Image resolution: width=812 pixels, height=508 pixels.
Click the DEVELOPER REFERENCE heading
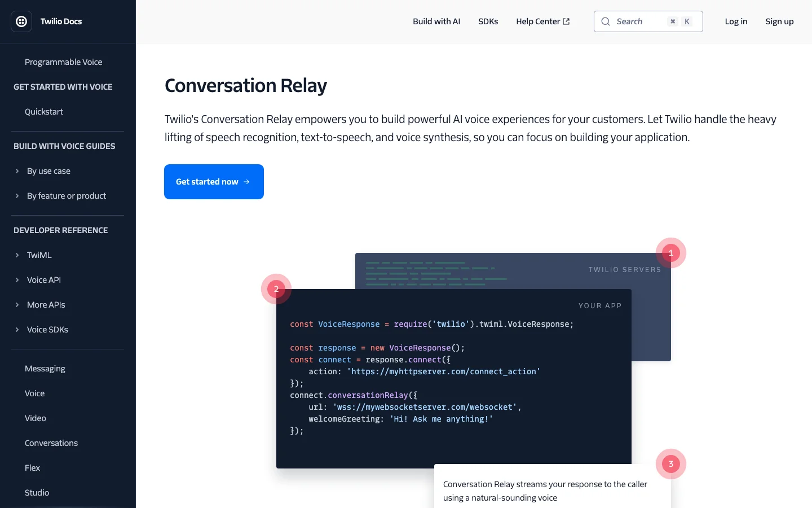coord(61,230)
